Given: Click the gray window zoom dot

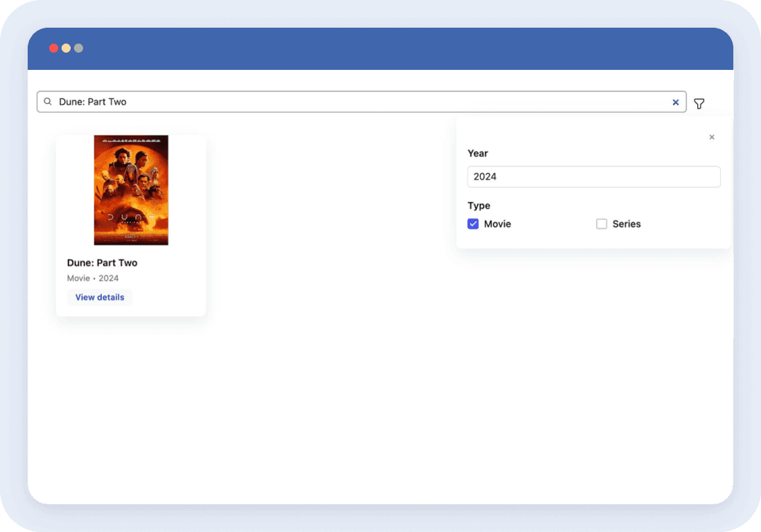Looking at the screenshot, I should click(78, 48).
